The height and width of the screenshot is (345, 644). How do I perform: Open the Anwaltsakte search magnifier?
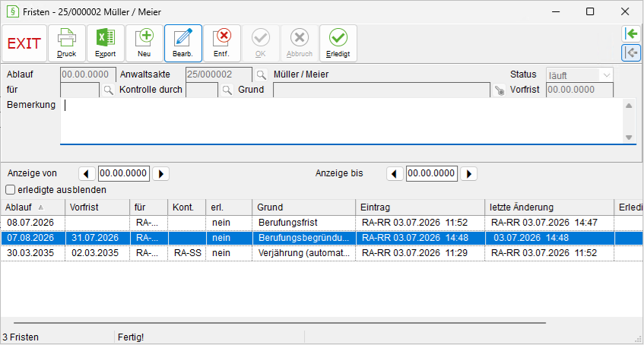point(260,74)
